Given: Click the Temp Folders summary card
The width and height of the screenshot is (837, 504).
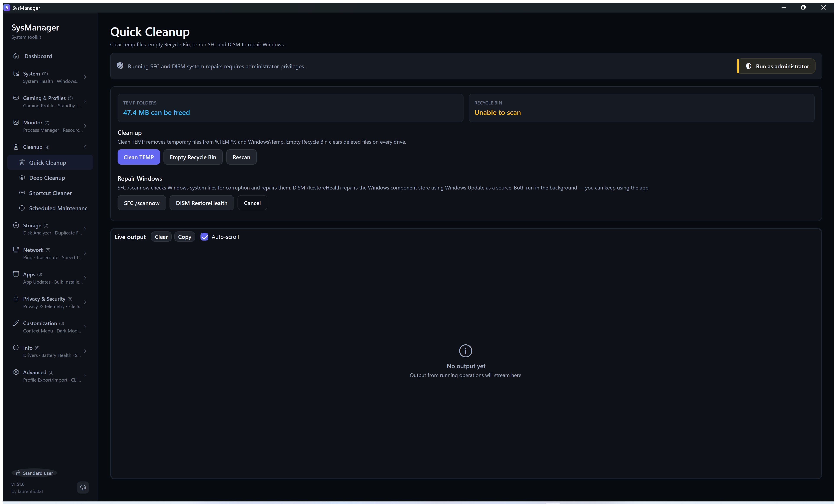Looking at the screenshot, I should coord(290,108).
